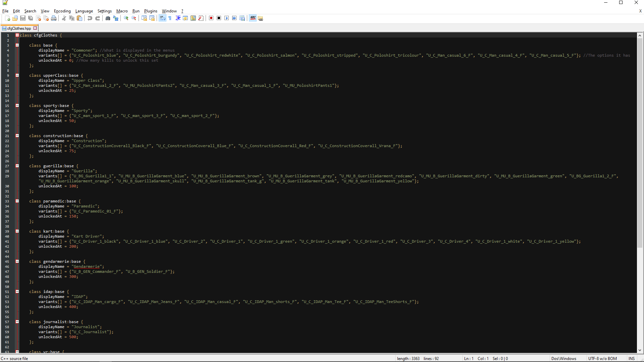This screenshot has width=644, height=362.
Task: Click the Save all icon
Action: (x=31, y=18)
